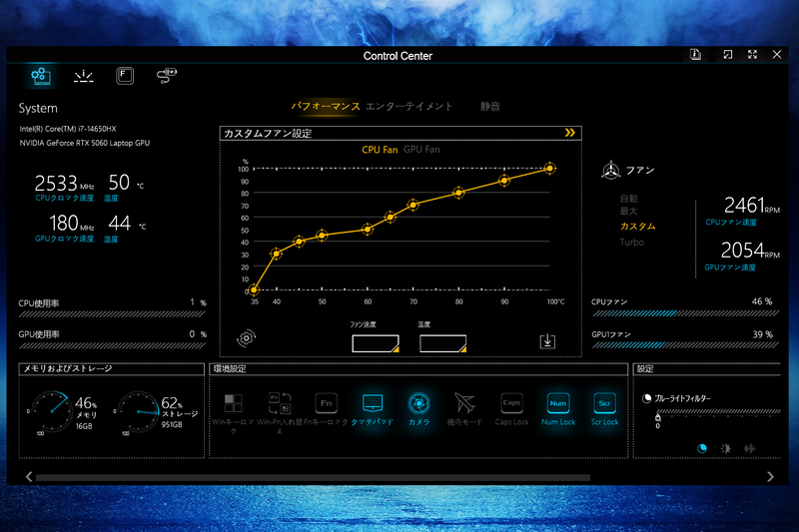This screenshot has width=799, height=532.
Task: Close the Control Center window
Action: [777, 55]
